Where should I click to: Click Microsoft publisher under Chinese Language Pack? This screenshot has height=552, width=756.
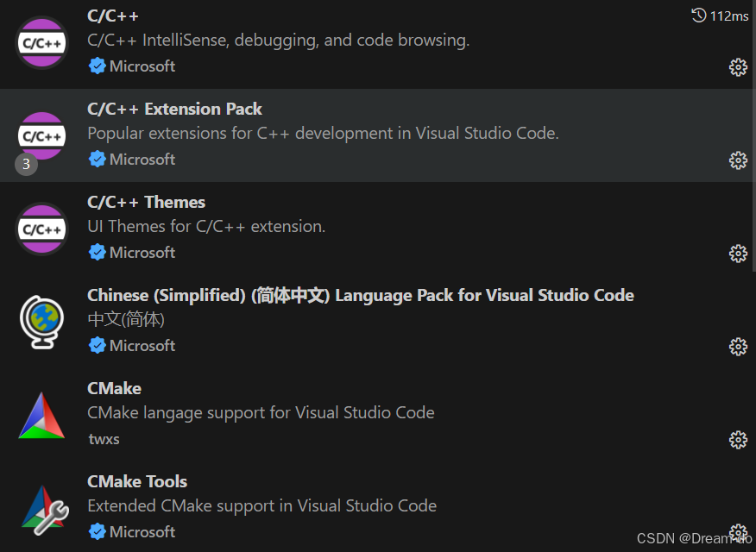pyautogui.click(x=142, y=345)
